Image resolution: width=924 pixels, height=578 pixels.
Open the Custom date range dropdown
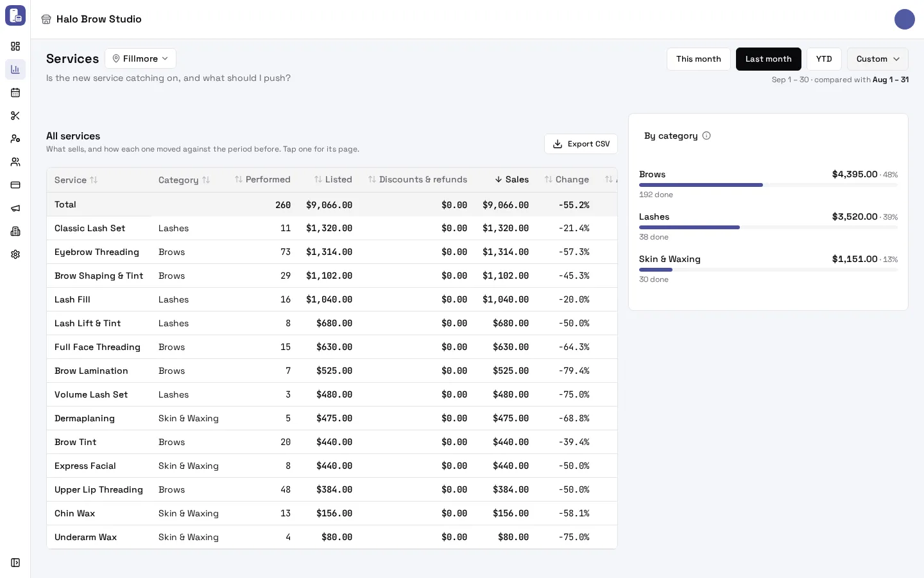click(878, 59)
